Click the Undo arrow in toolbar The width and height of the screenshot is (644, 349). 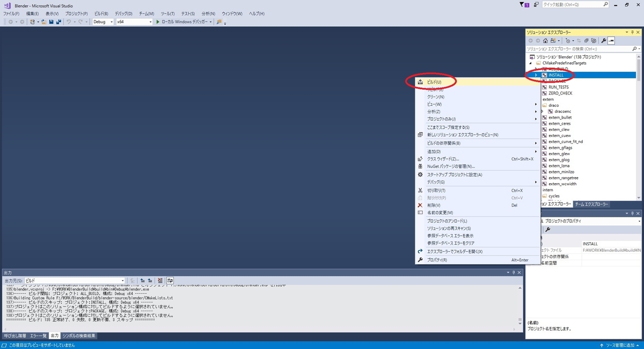69,22
